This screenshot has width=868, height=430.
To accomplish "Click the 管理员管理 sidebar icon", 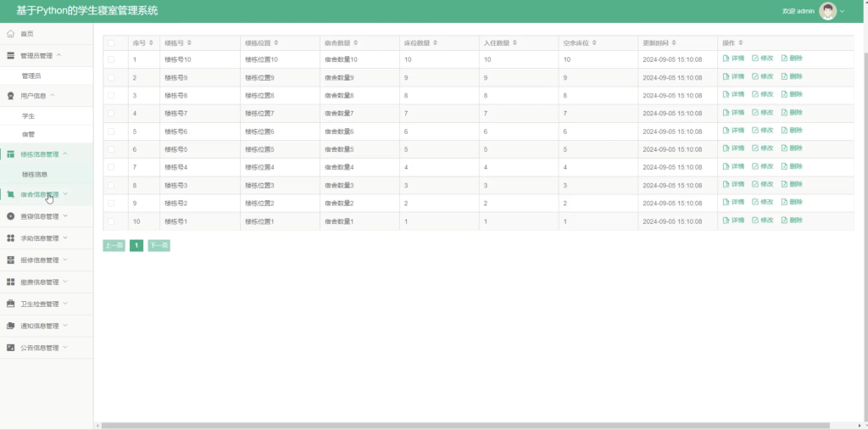I will pyautogui.click(x=10, y=55).
